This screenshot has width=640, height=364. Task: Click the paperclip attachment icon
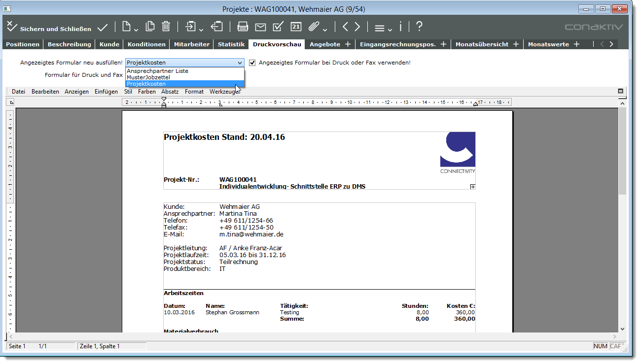(314, 27)
